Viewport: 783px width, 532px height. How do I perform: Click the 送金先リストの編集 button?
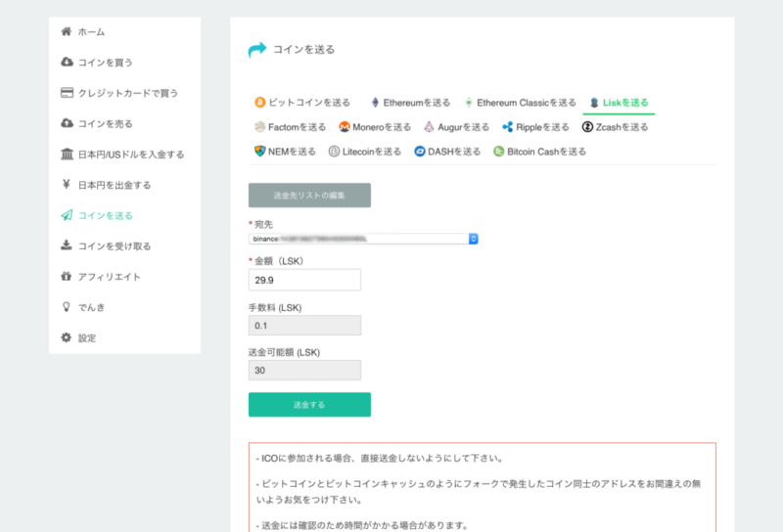(309, 196)
